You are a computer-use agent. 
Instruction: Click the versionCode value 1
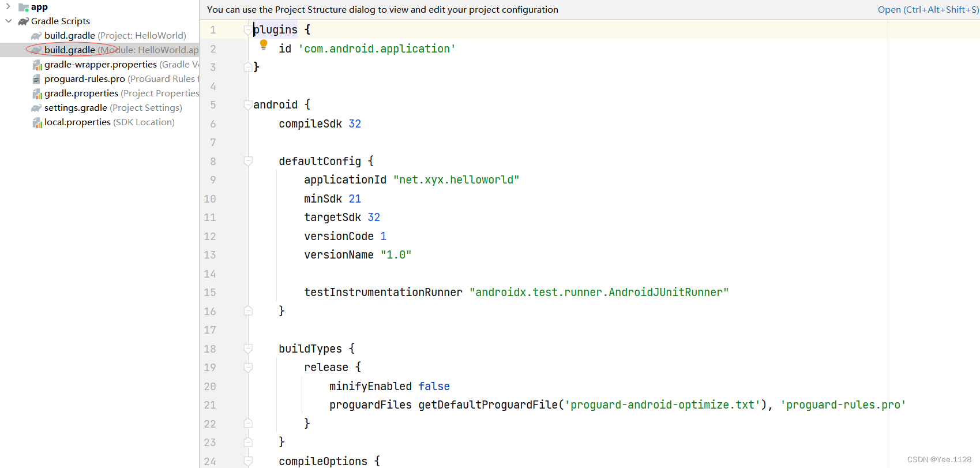click(x=383, y=237)
